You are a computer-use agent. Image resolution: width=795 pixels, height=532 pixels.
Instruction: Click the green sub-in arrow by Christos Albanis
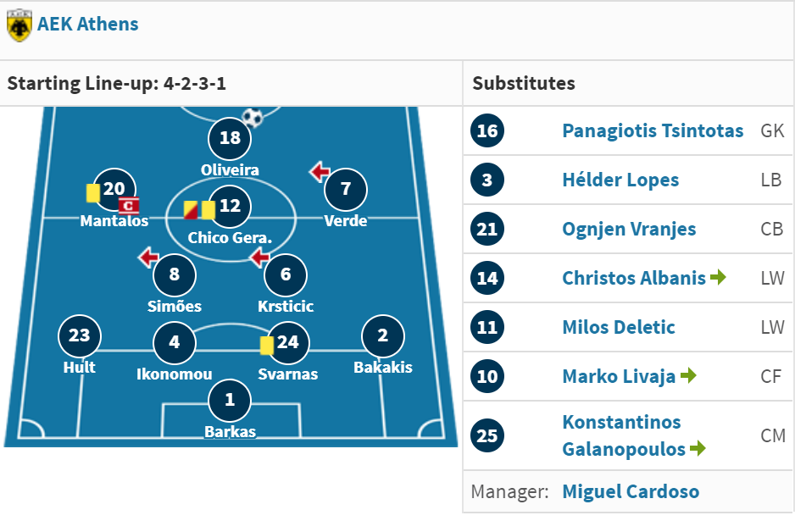pyautogui.click(x=719, y=277)
